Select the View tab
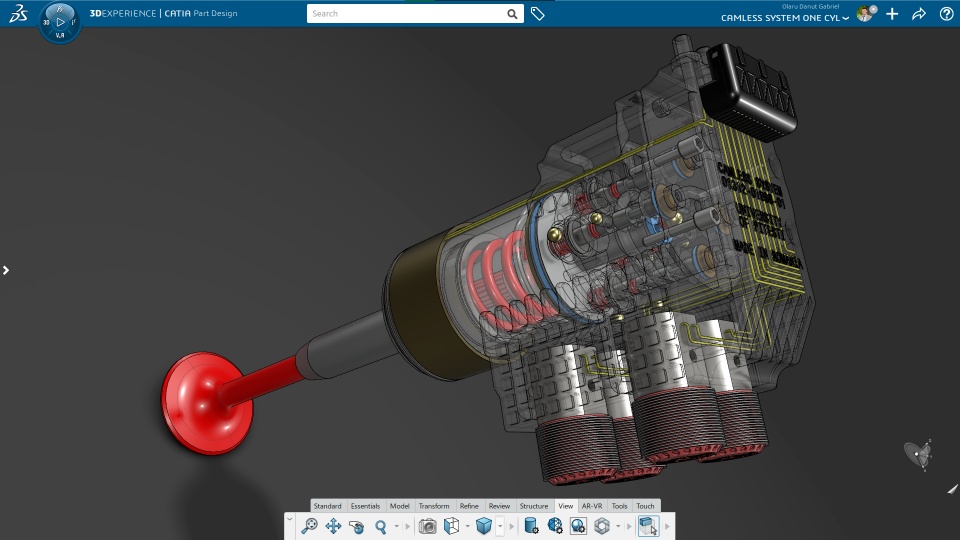The width and height of the screenshot is (960, 540). point(566,506)
